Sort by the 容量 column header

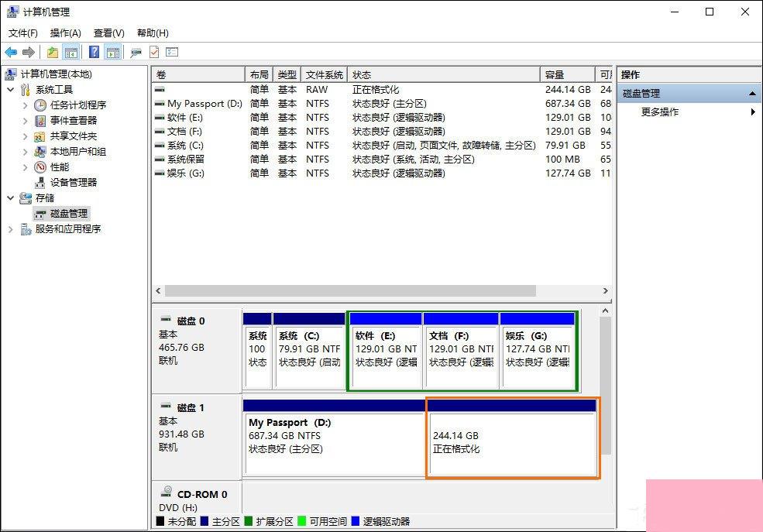(568, 75)
